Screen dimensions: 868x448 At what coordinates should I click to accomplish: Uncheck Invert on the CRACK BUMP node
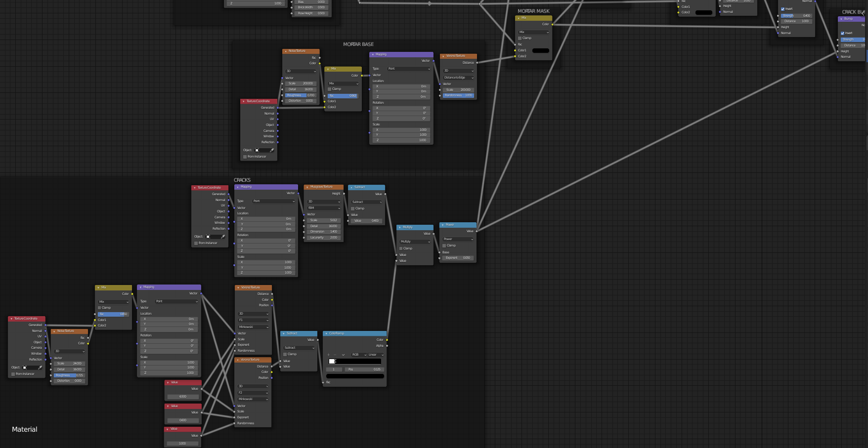843,33
